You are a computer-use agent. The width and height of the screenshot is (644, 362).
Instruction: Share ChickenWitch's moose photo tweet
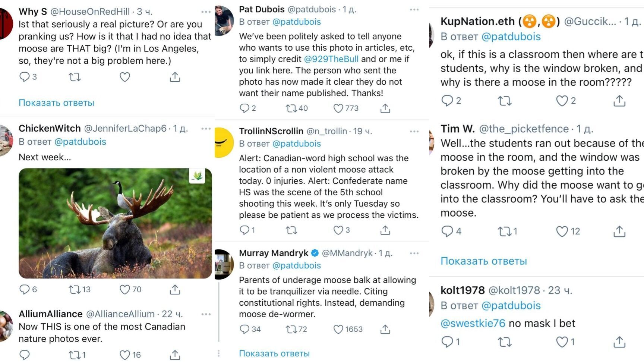175,289
